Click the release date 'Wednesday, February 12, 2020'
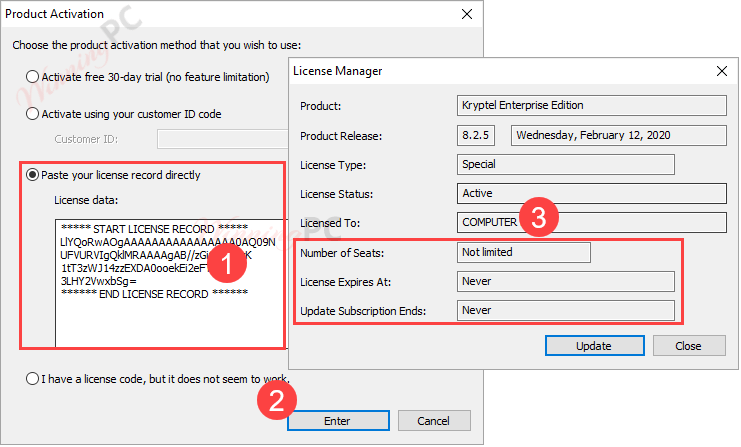Viewport: 741px width, 447px height. click(619, 136)
